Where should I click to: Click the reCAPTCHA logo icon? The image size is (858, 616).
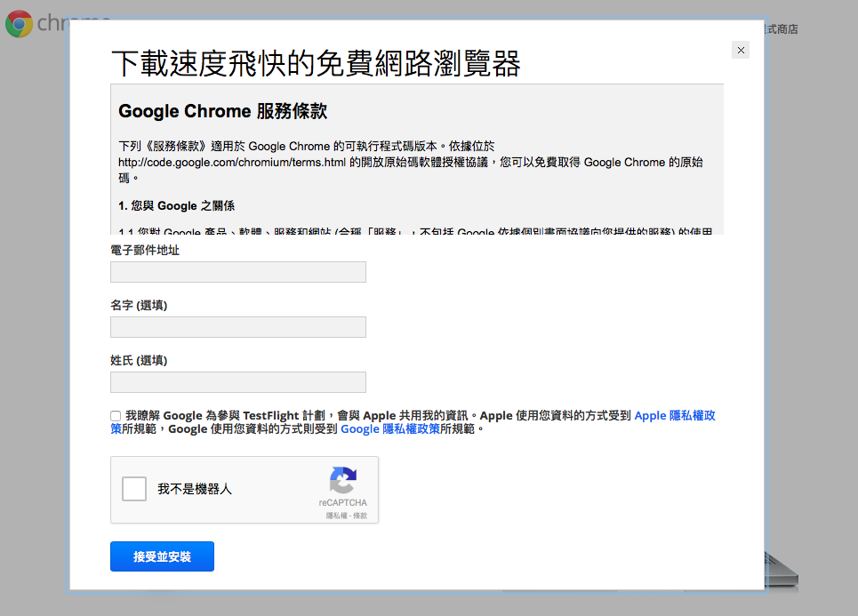[343, 481]
